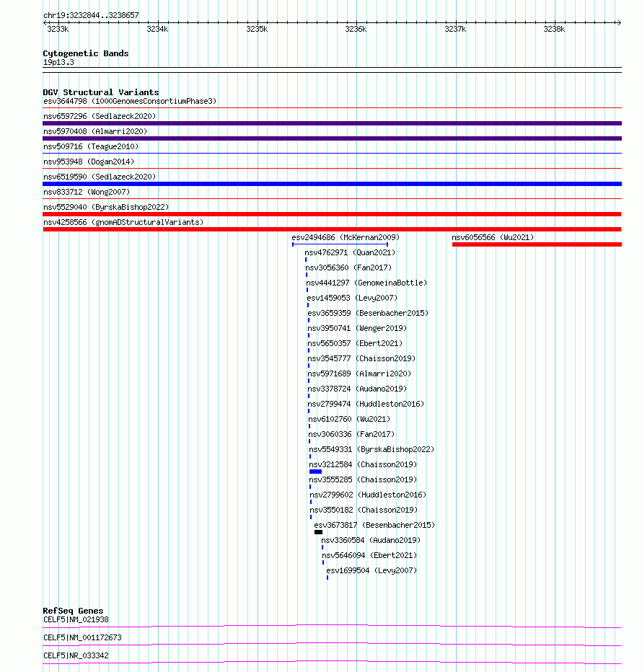Open variant nsv5971689 (Almarri2020)
The width and height of the screenshot is (642, 672).
[x=359, y=373]
